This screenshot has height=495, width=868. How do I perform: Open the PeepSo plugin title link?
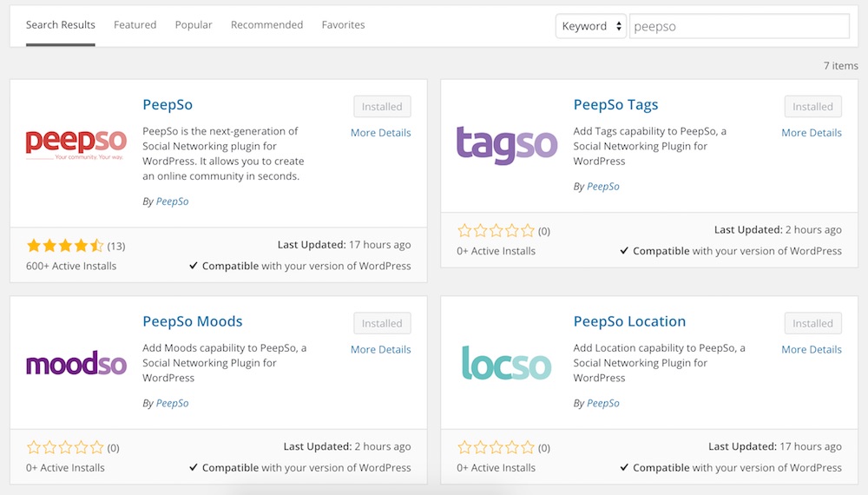(x=168, y=105)
